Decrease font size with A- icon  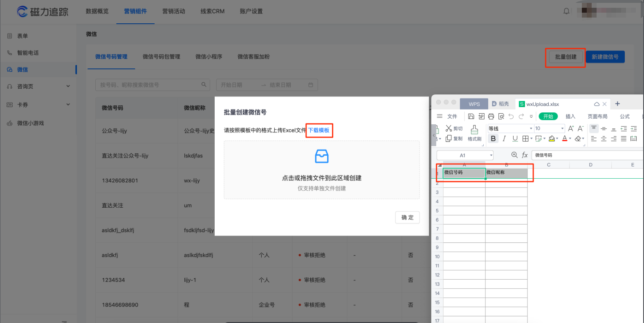click(581, 128)
